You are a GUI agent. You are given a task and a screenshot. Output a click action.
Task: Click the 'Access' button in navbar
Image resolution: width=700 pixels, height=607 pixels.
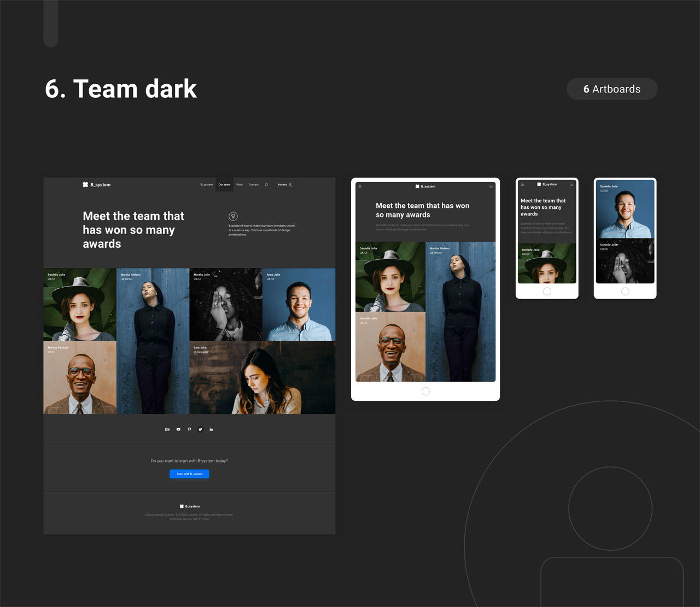coord(284,185)
